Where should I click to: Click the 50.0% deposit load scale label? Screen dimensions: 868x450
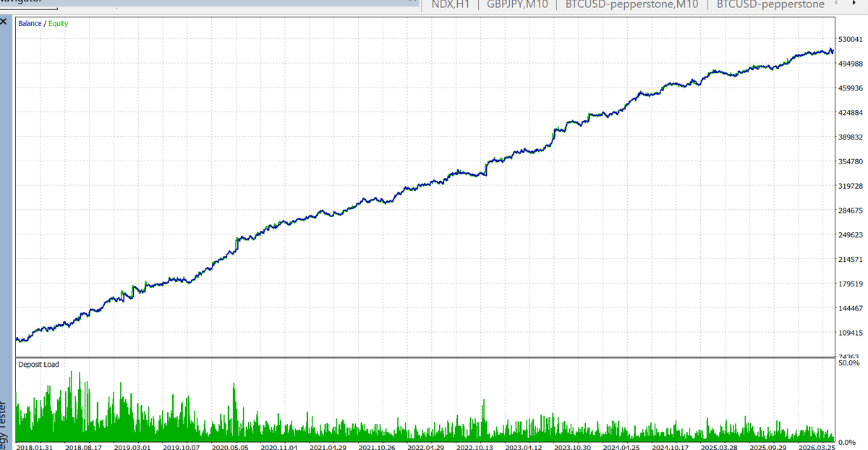[x=848, y=363]
